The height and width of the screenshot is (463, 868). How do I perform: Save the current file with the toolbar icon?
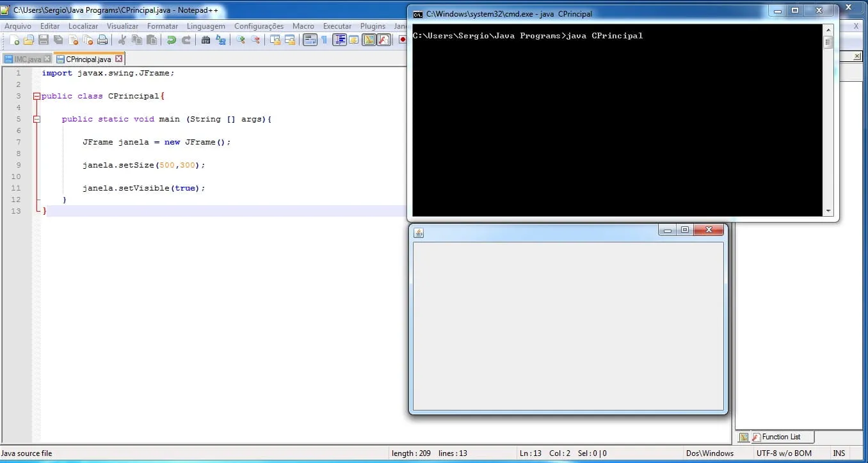click(x=44, y=40)
